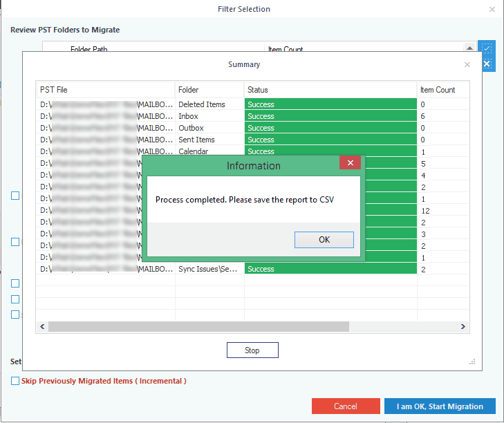Select the Calendar folder row

pos(252,151)
